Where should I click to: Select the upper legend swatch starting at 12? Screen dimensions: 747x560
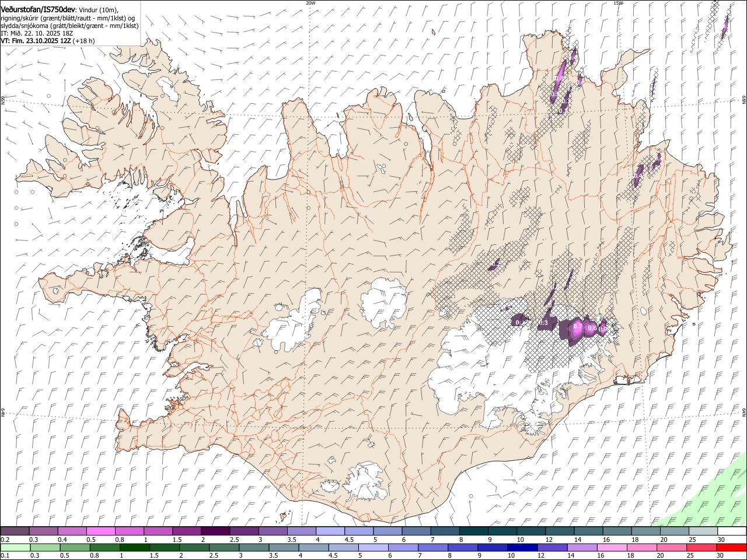click(x=559, y=531)
